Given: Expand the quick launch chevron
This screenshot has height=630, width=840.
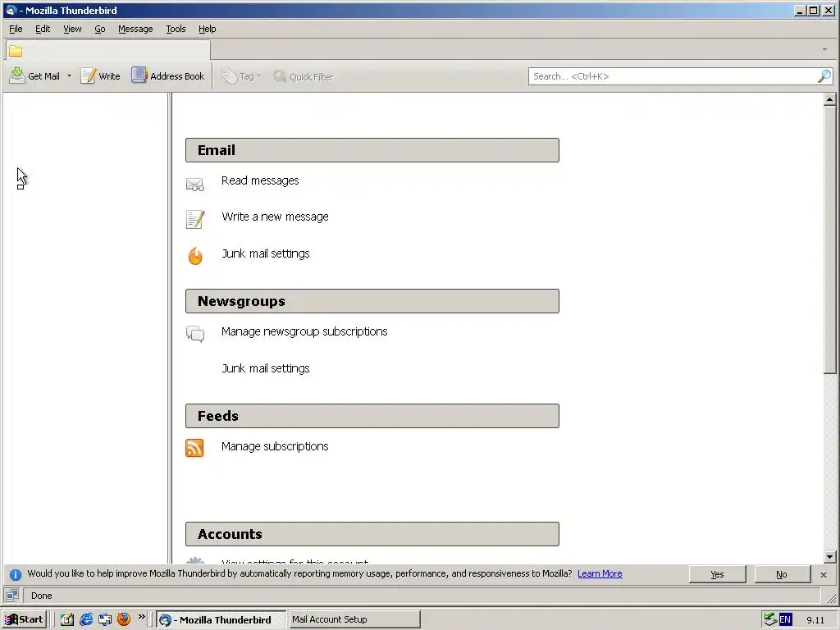Looking at the screenshot, I should coord(141,617).
